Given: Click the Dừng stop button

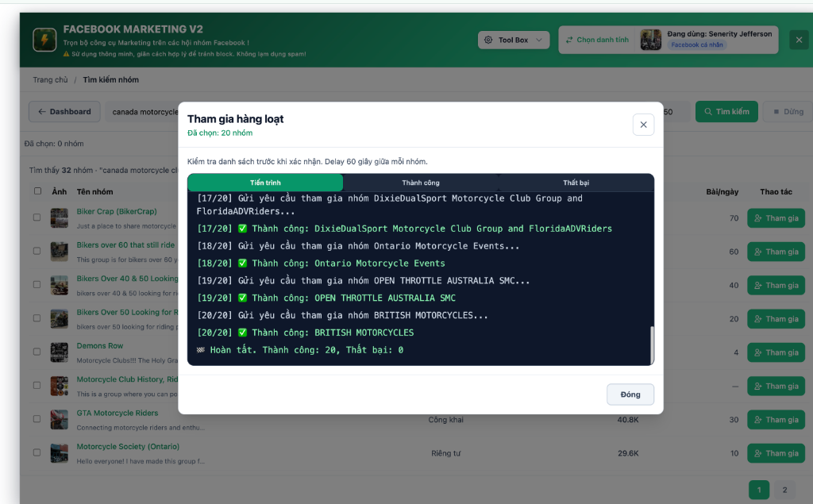Looking at the screenshot, I should pos(788,111).
